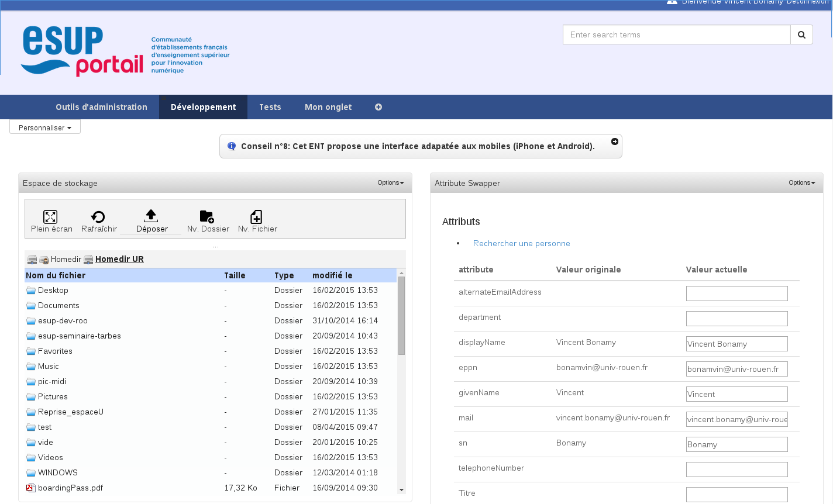Create a new file with Nv. Fichier

256,217
